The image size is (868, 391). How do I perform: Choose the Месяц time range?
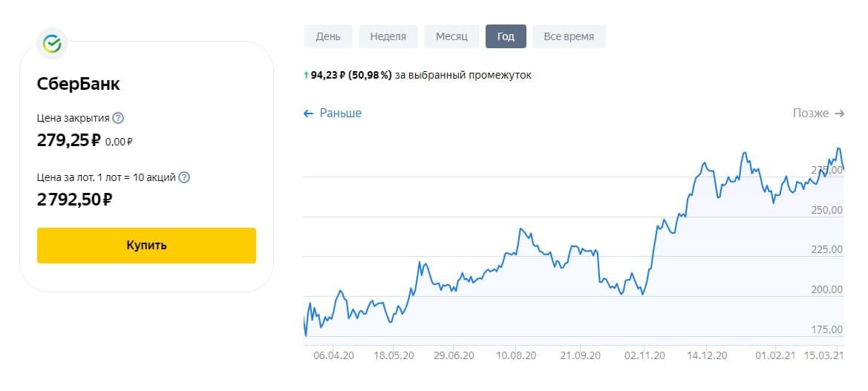click(x=451, y=36)
